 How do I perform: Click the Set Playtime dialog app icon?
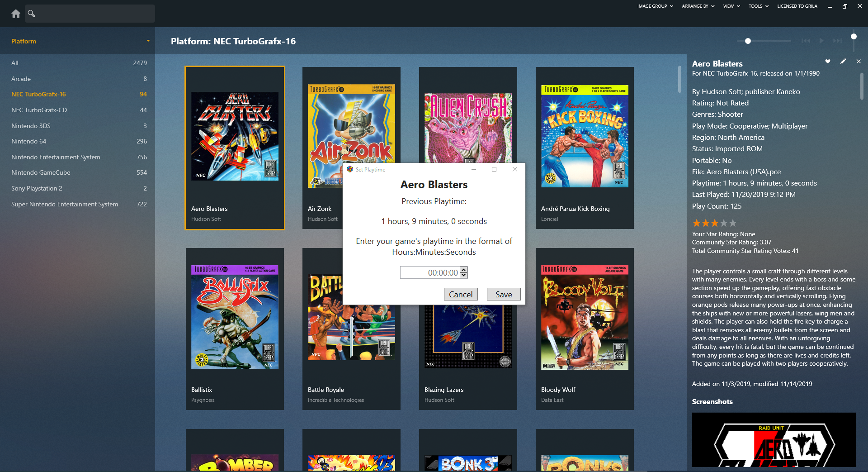click(349, 169)
